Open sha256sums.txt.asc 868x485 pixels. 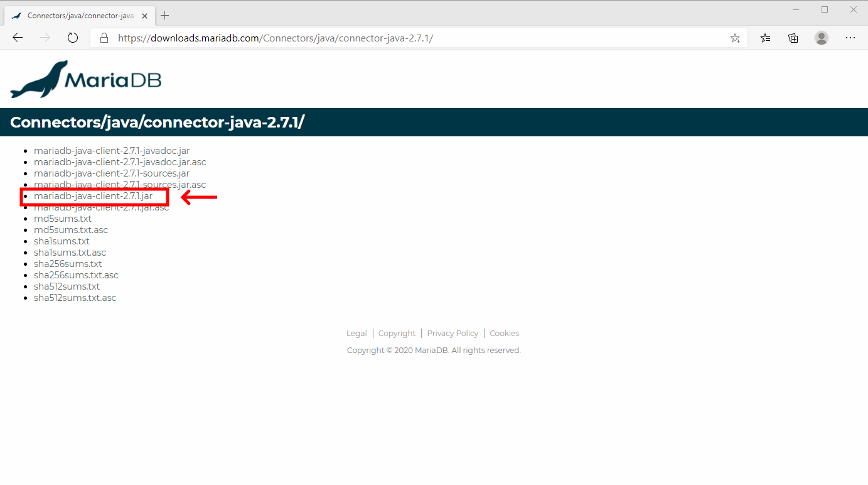[76, 275]
